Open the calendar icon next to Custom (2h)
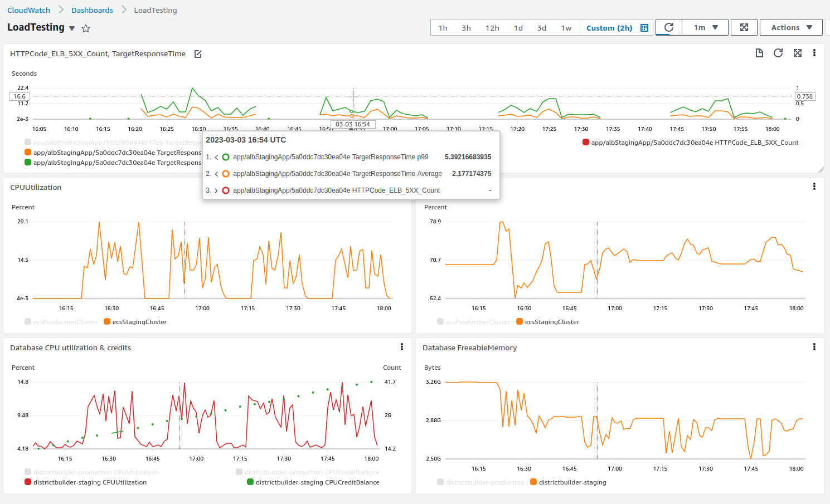This screenshot has height=504, width=830. coord(644,27)
